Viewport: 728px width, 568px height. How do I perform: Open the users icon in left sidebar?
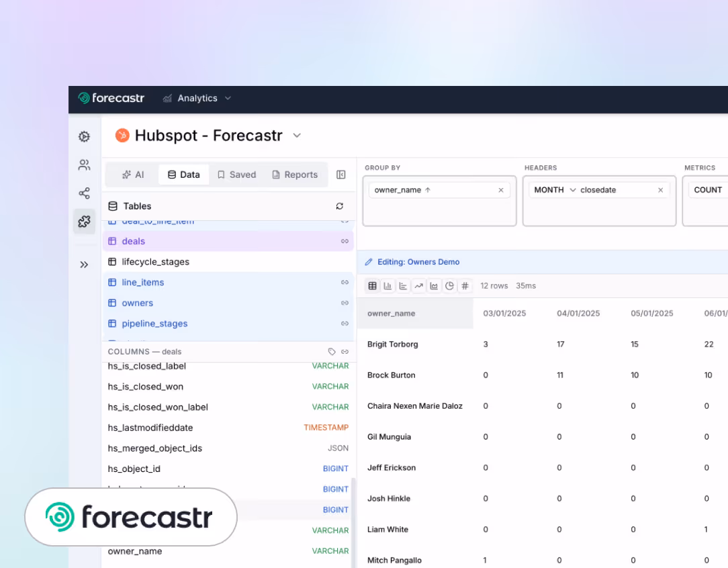click(x=84, y=164)
